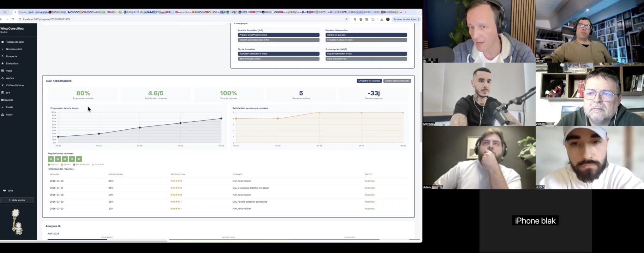The height and width of the screenshot is (253, 644).
Task: Click the astronaut balloon mascot
Action: (x=16, y=222)
